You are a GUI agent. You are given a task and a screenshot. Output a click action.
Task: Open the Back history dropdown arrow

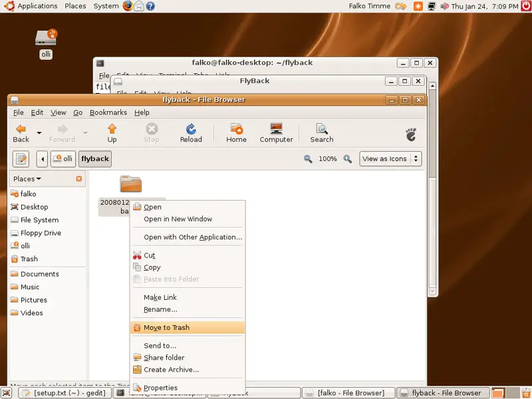[39, 132]
